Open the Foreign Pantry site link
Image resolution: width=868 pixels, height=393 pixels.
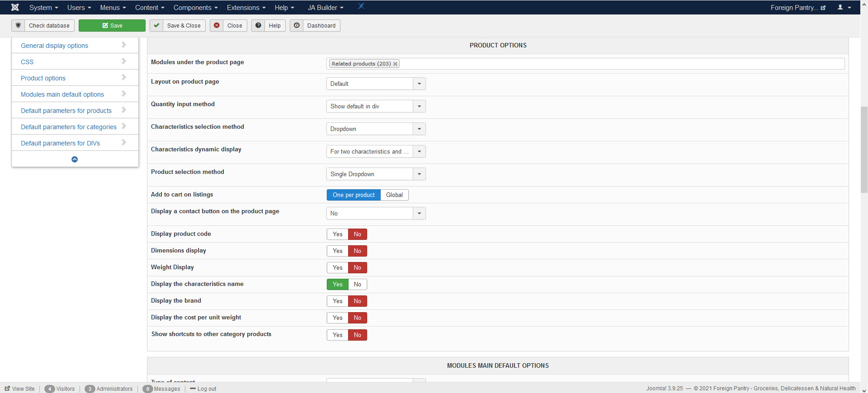tap(798, 7)
